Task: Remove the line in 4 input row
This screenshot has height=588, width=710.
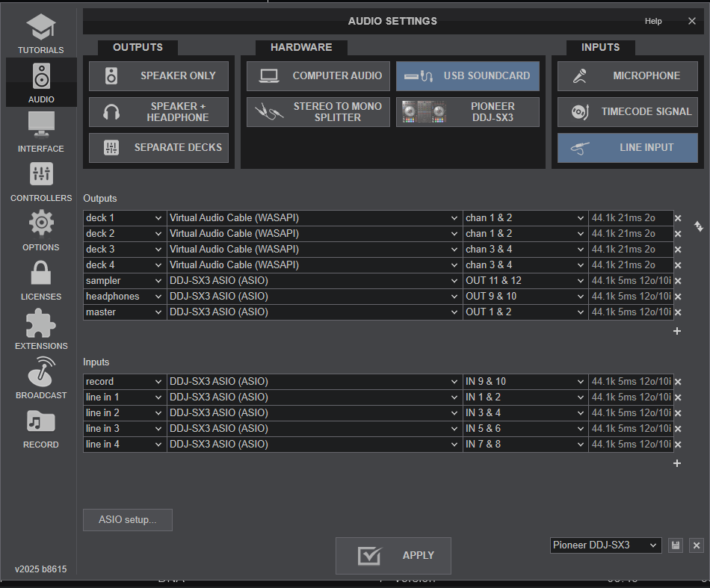Action: tap(678, 445)
